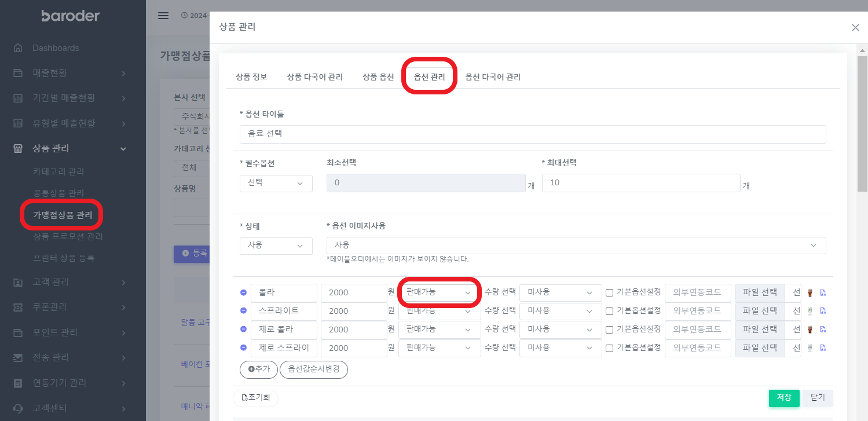Image resolution: width=868 pixels, height=421 pixels.
Task: Click the hamburger menu icon in header
Action: pyautogui.click(x=163, y=16)
